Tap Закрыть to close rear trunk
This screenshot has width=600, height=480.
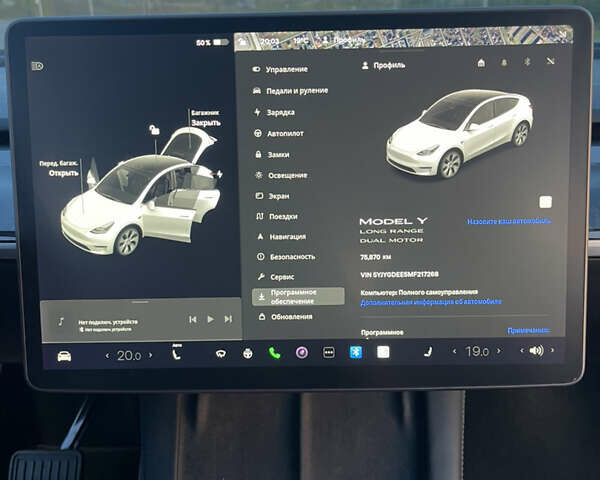pos(206,123)
